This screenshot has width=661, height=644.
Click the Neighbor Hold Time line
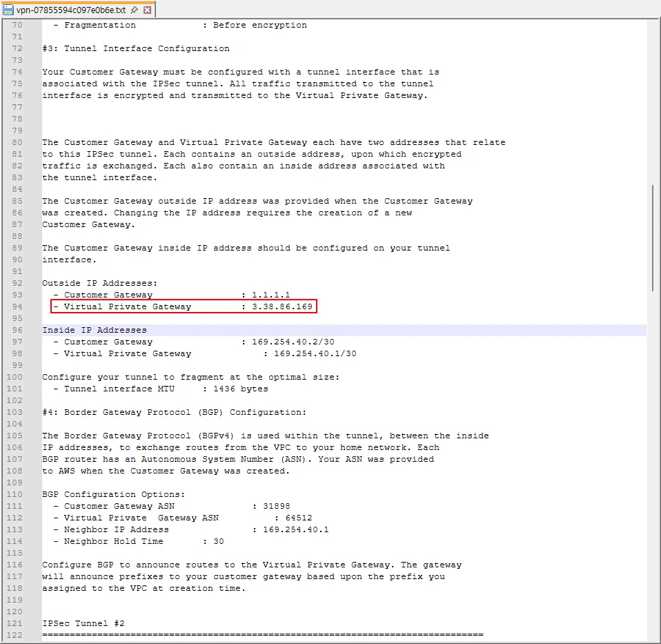[x=138, y=541]
